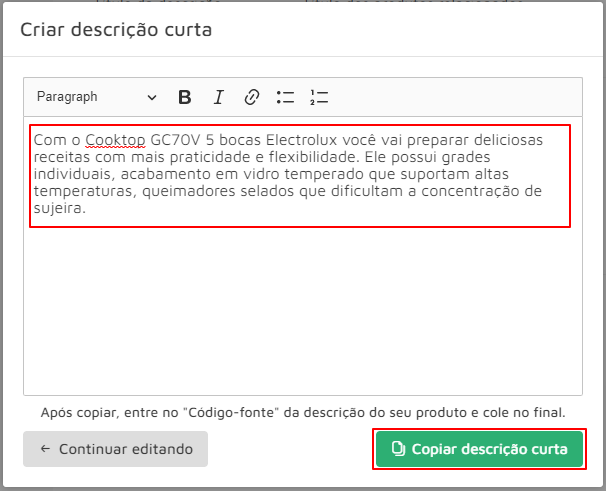Click the underlined word Cooktop
Image resolution: width=606 pixels, height=491 pixels.
115,140
